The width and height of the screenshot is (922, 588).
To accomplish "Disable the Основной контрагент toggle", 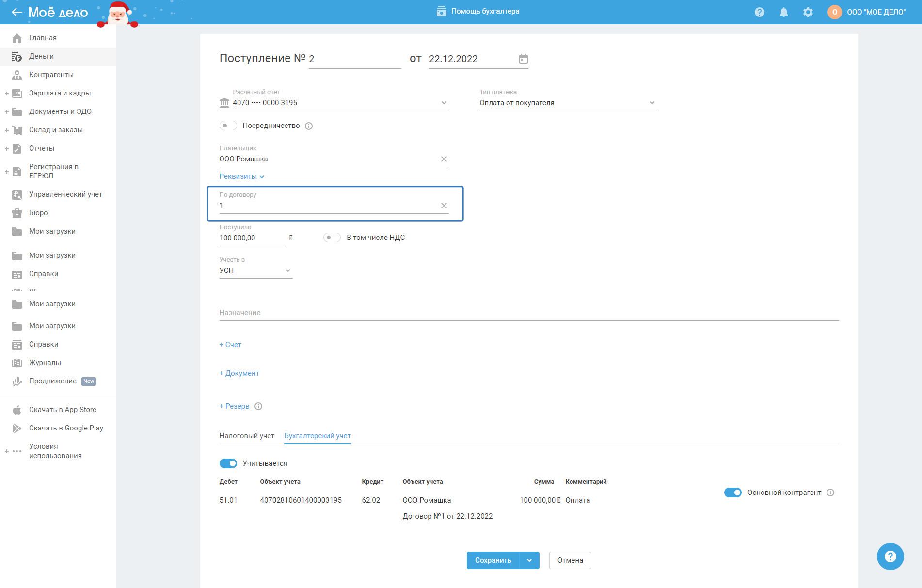I will tap(732, 493).
